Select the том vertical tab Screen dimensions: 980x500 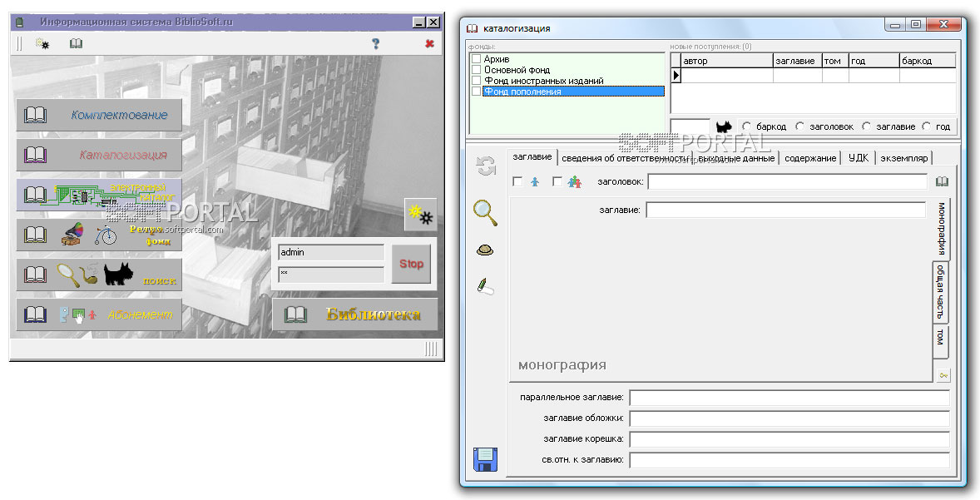pyautogui.click(x=940, y=340)
